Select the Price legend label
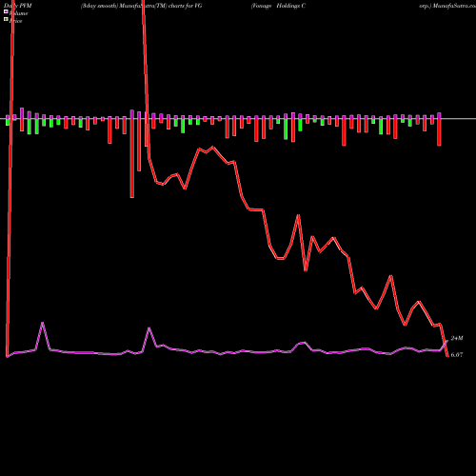Viewport: 476px width, 476px height. [x=15, y=21]
